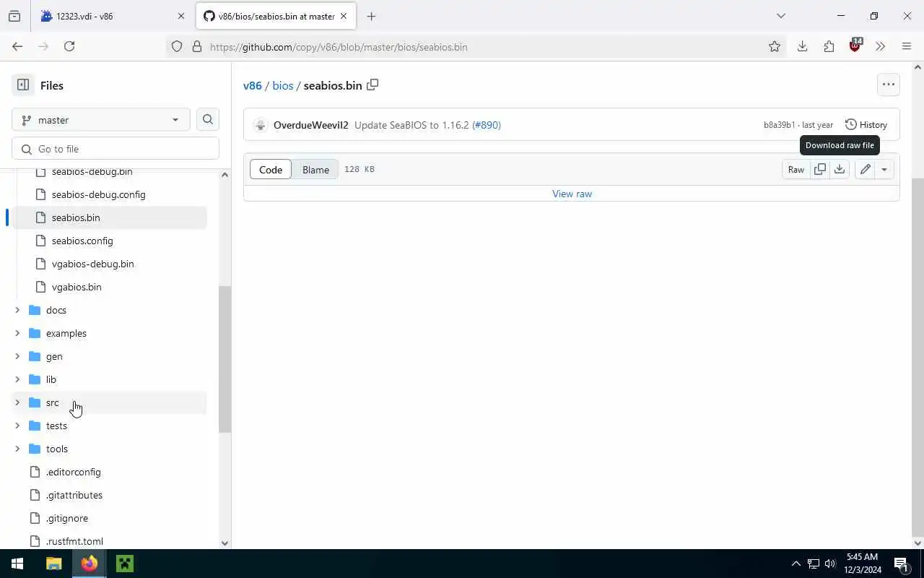Open the extensions puzzle icon
This screenshot has height=578, width=924.
click(x=829, y=46)
